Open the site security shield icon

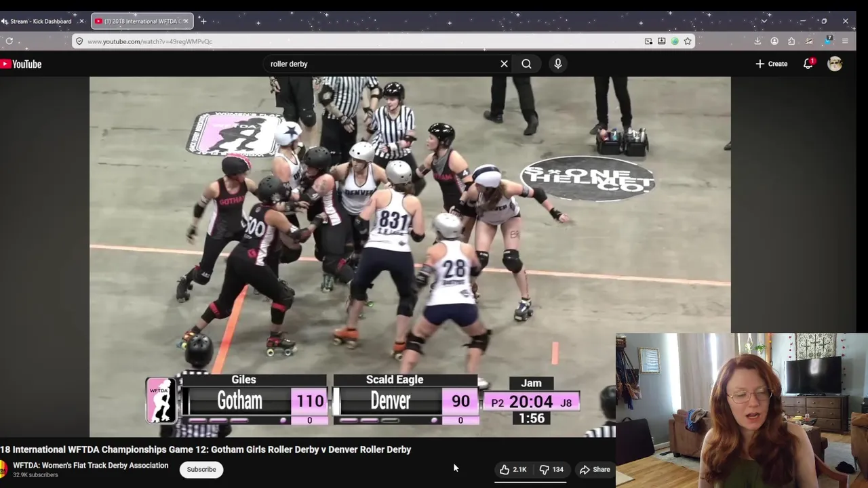point(79,41)
